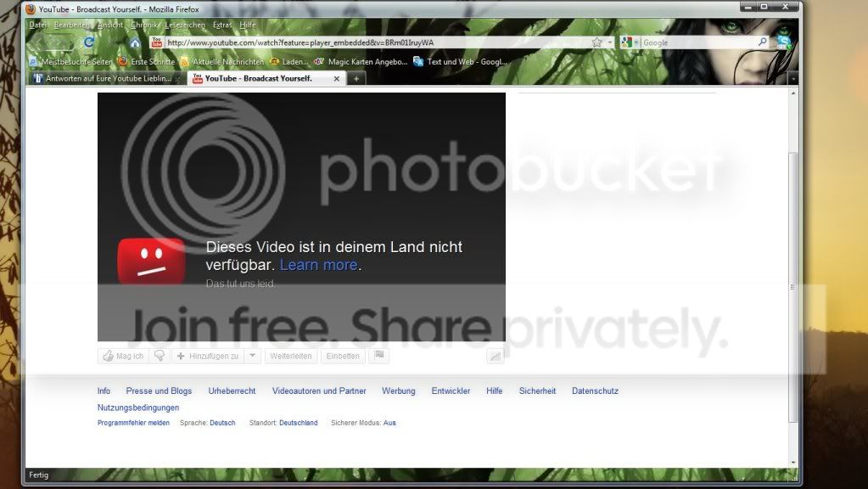Toggle Sicherer Modus Aus setting
Screen dimensions: 868x489
coord(389,423)
